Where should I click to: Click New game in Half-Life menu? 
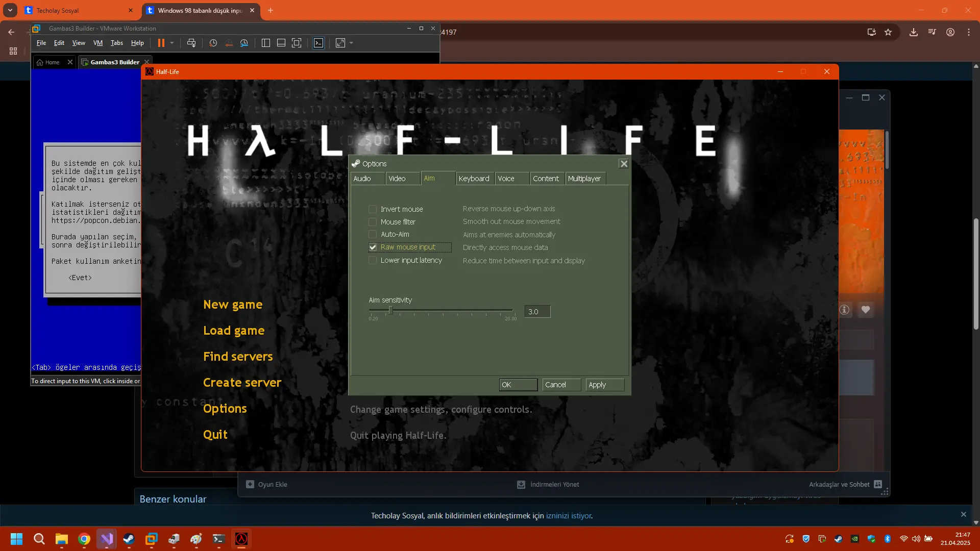pyautogui.click(x=233, y=305)
